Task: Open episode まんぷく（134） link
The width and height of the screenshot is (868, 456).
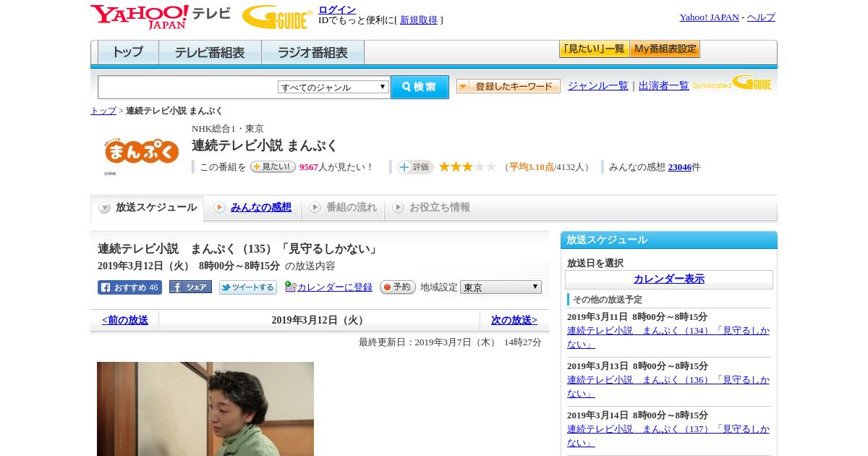Action: click(x=668, y=337)
